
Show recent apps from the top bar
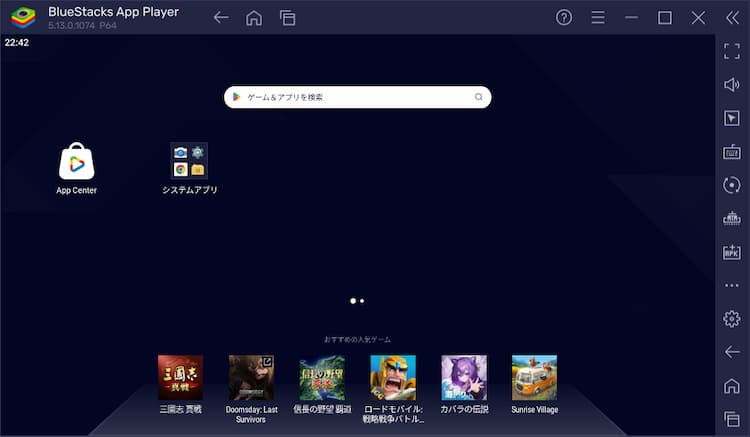point(287,18)
